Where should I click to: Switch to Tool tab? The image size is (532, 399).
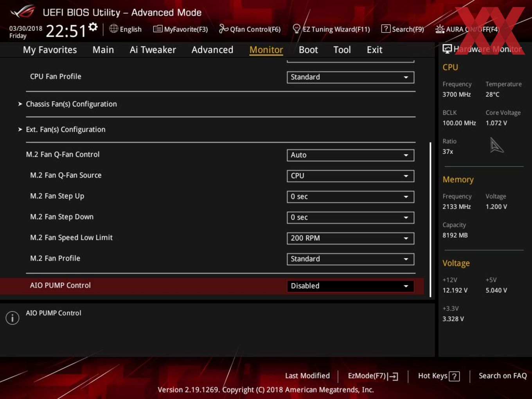click(x=342, y=50)
